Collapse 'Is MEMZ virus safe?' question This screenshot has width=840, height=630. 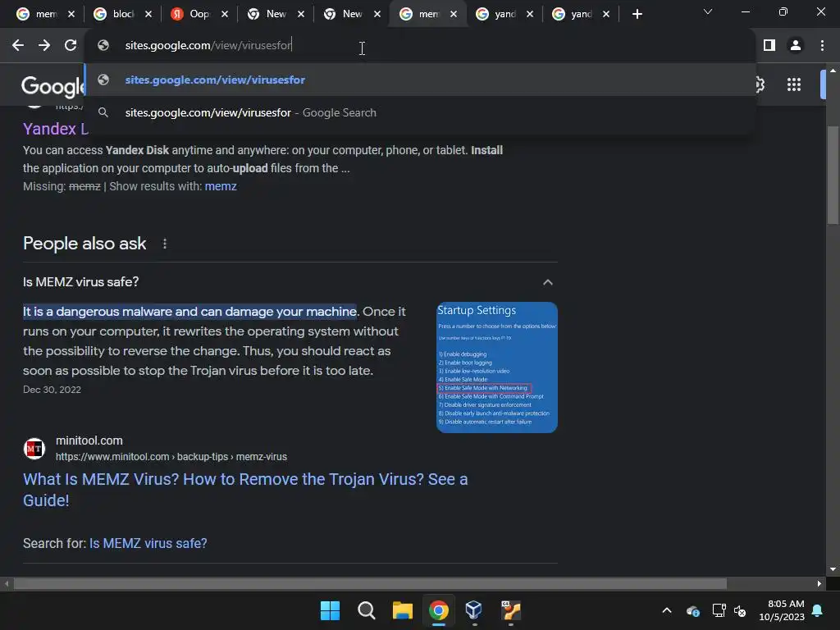[x=547, y=282]
